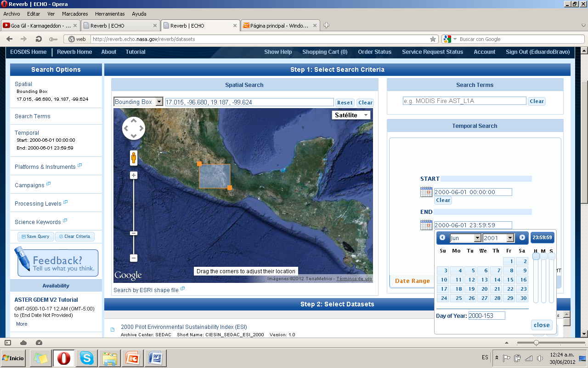The height and width of the screenshot is (368, 588).
Task: Click the map pan control circle
Action: pos(134,128)
